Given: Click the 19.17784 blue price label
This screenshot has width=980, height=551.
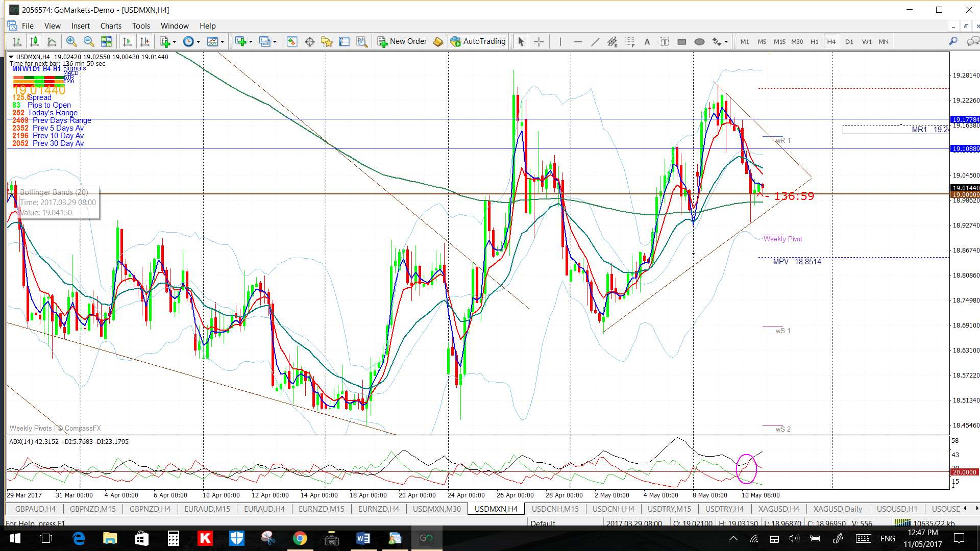Looking at the screenshot, I should coord(965,120).
